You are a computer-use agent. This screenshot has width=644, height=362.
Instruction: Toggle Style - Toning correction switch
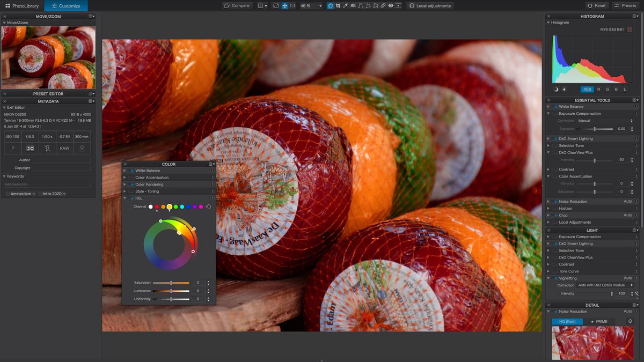pyautogui.click(x=131, y=191)
